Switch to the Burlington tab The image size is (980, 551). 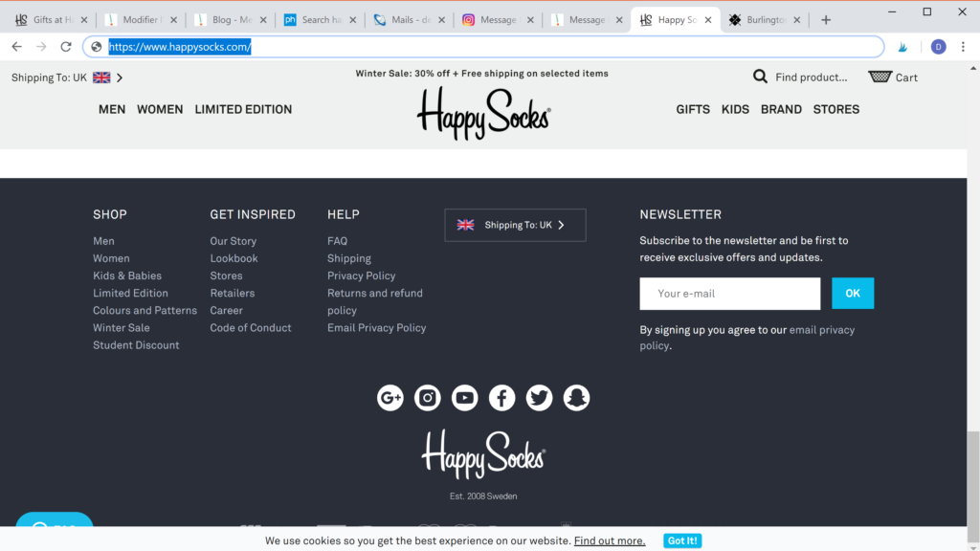[765, 20]
